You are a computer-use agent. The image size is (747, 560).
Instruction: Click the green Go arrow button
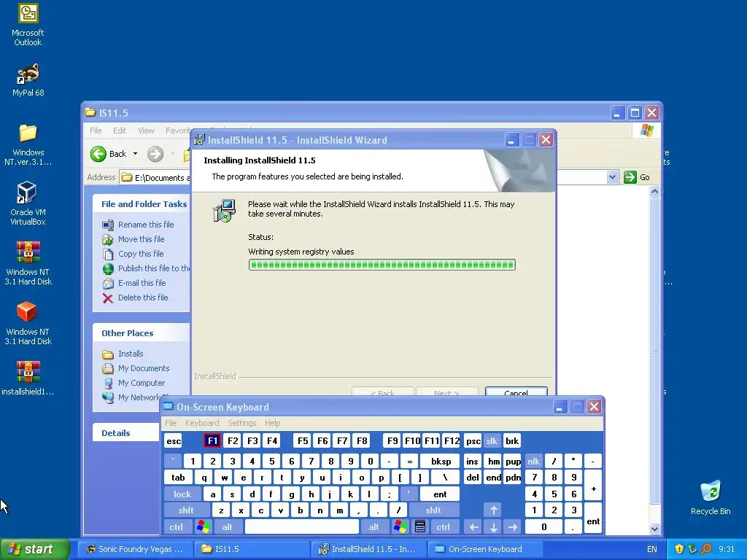pos(630,177)
